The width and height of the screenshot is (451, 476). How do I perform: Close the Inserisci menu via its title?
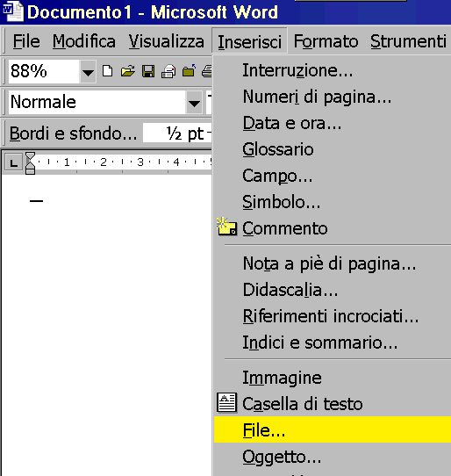point(249,41)
